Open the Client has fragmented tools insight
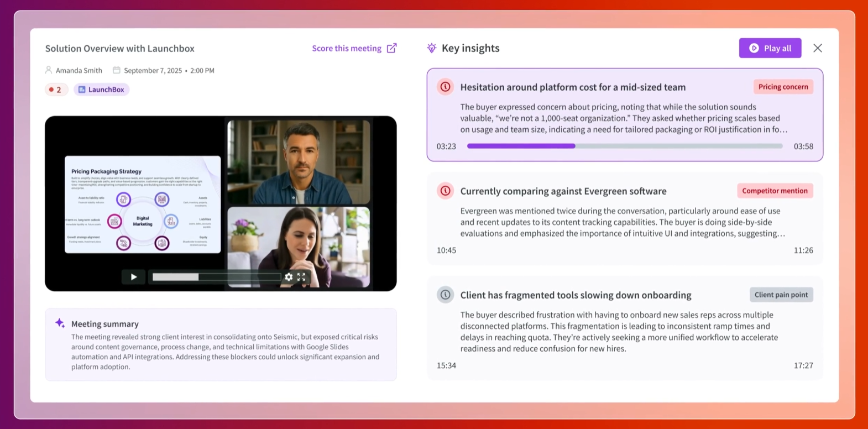868x429 pixels. pyautogui.click(x=625, y=328)
